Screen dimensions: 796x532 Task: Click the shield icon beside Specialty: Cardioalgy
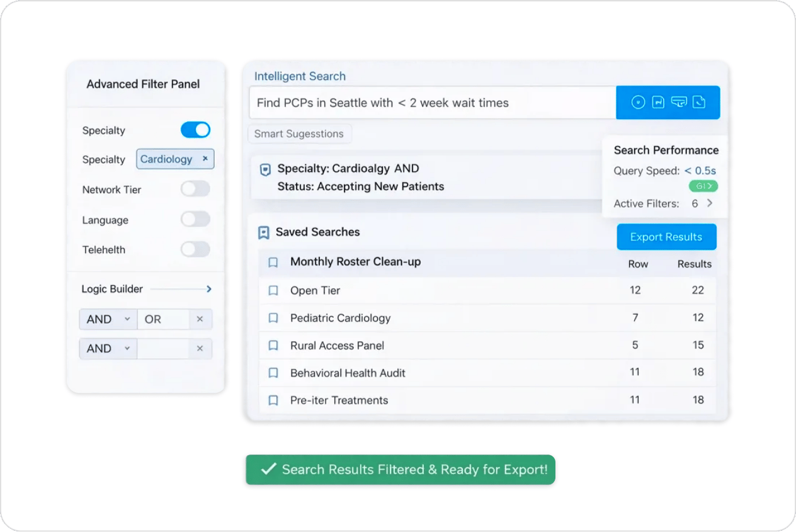pyautogui.click(x=265, y=170)
